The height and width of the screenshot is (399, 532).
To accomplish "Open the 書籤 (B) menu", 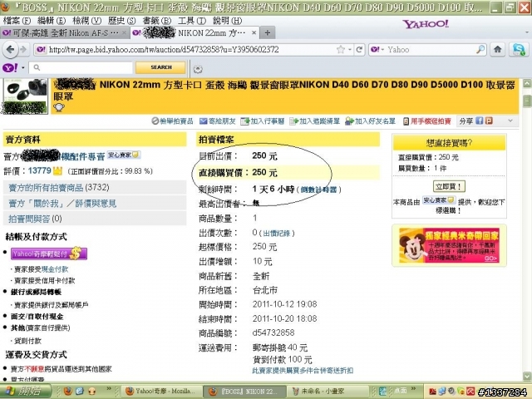I will 157,21.
